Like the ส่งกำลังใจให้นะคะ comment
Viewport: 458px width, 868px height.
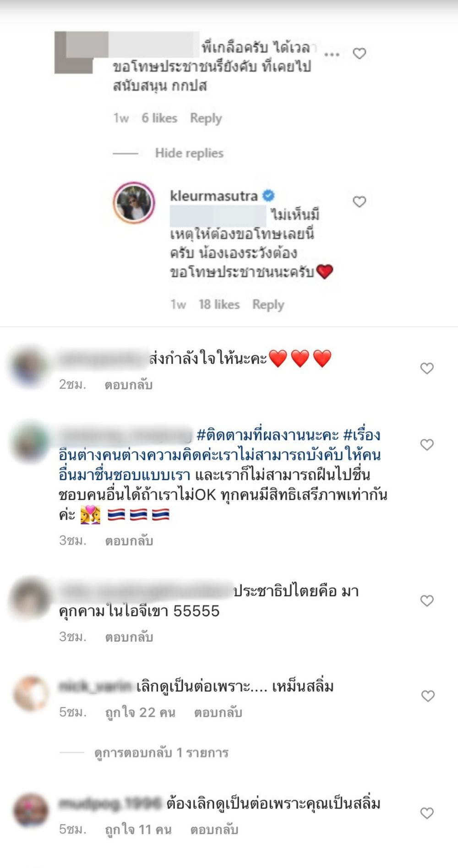[427, 368]
